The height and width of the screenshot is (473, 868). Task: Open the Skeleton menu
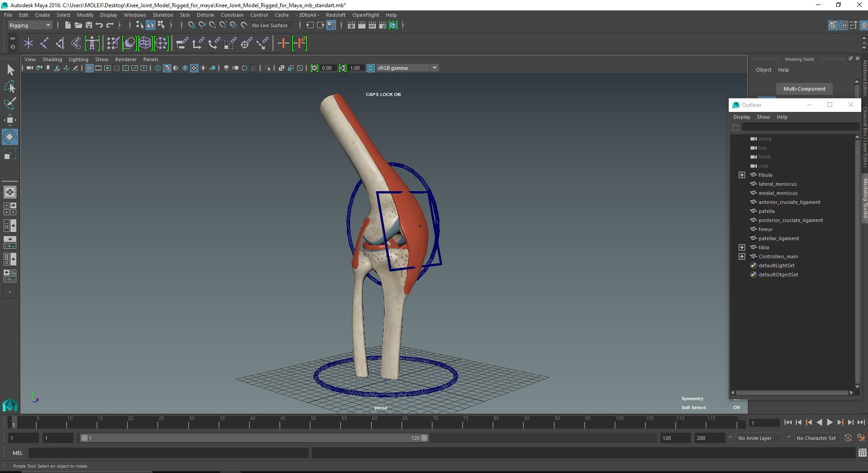pyautogui.click(x=163, y=15)
